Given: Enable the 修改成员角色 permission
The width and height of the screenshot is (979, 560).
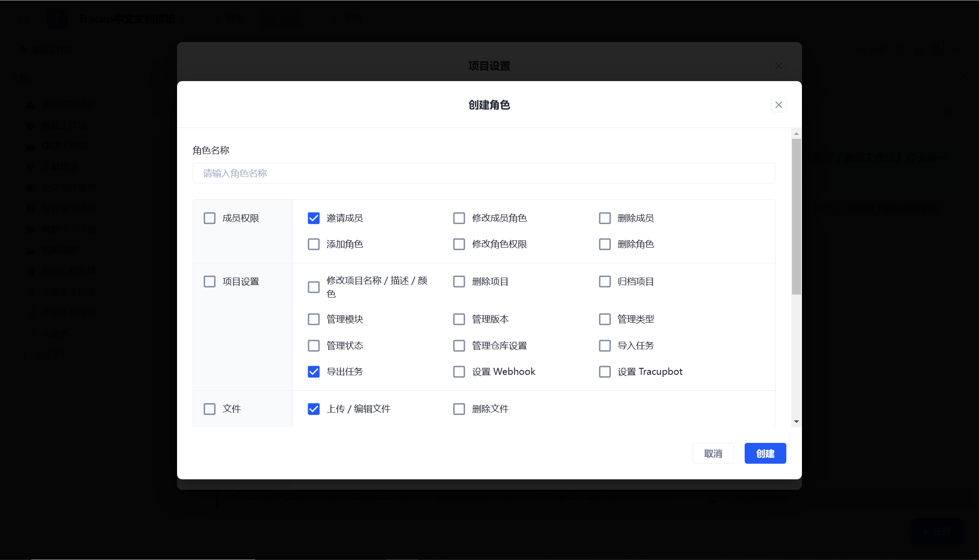Looking at the screenshot, I should [459, 218].
